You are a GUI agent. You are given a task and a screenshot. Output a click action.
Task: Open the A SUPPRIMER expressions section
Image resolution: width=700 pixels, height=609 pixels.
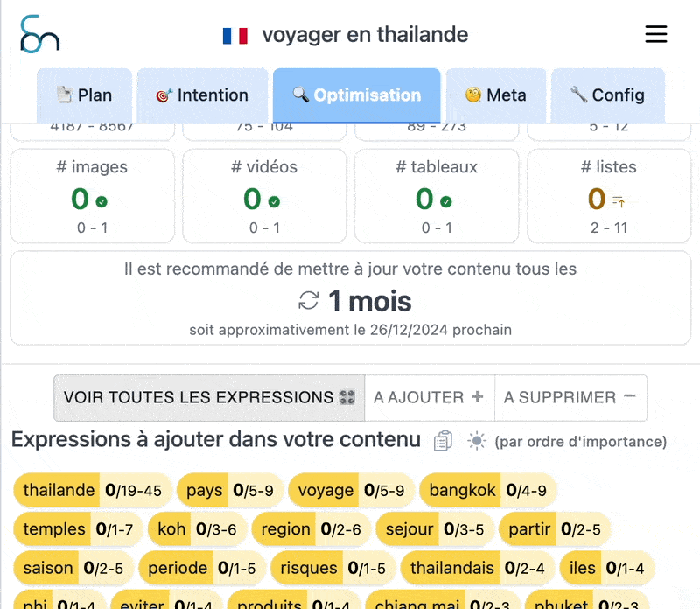click(x=571, y=398)
